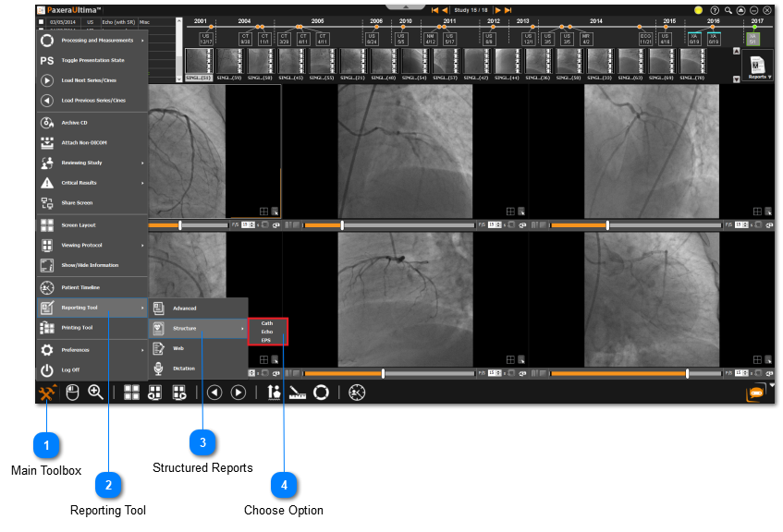Open the Main Toolbox hammer-and-wrench icon

(x=49, y=393)
